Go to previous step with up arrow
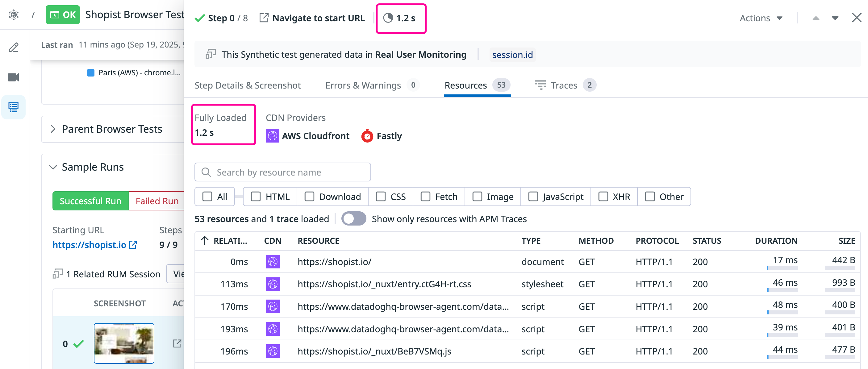This screenshot has width=868, height=369. [816, 18]
